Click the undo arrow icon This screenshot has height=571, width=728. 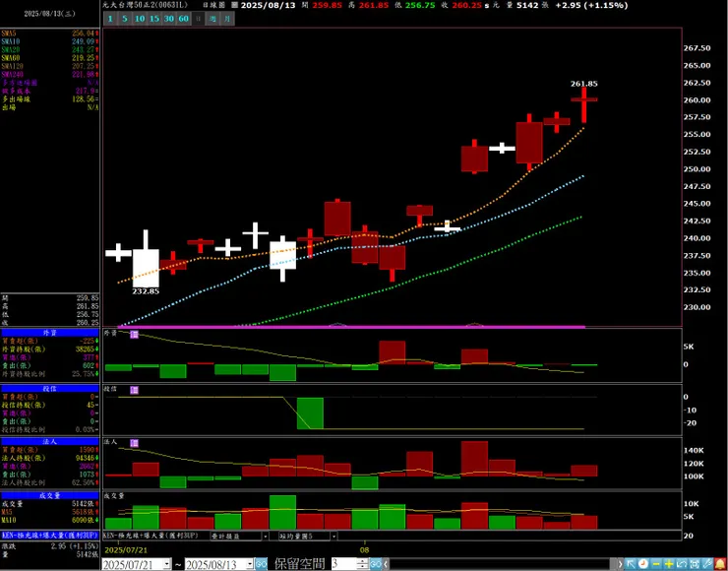pos(682,564)
